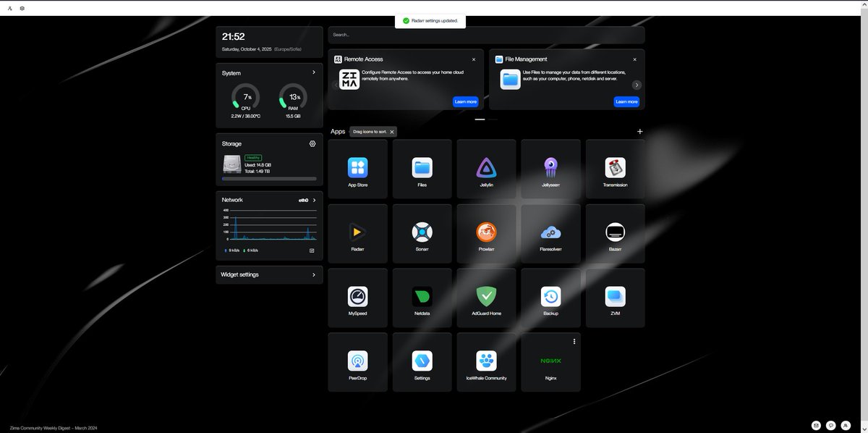The width and height of the screenshot is (868, 433).
Task: Click the Healthy storage status badge
Action: point(253,158)
